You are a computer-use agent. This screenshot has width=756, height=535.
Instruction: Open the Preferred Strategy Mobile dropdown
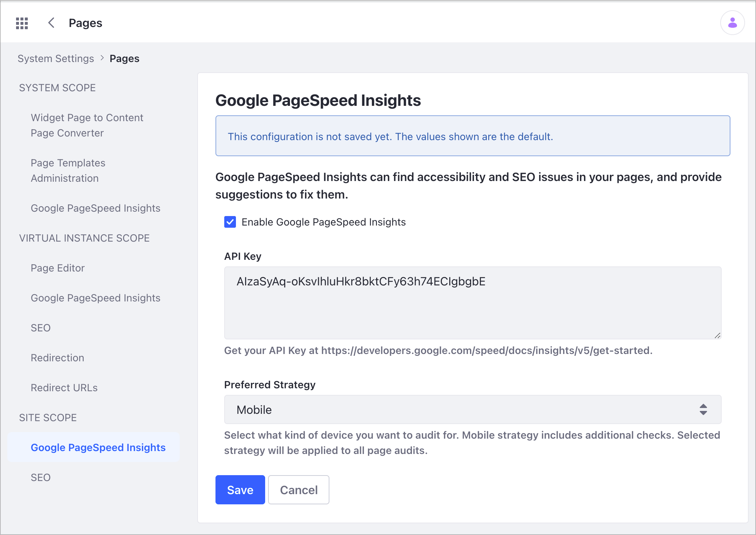tap(473, 409)
